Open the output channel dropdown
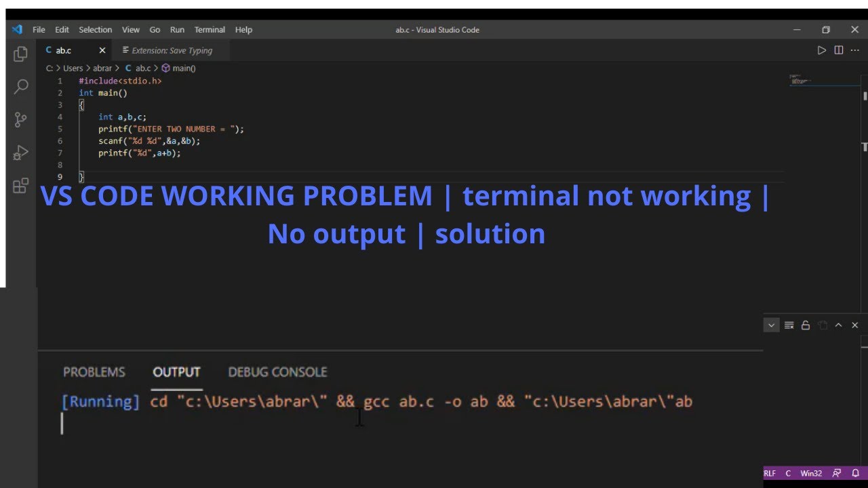The image size is (868, 488). [771, 325]
